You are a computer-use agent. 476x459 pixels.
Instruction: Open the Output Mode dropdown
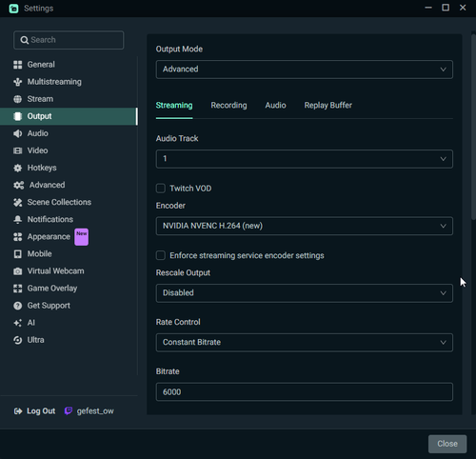click(x=305, y=70)
